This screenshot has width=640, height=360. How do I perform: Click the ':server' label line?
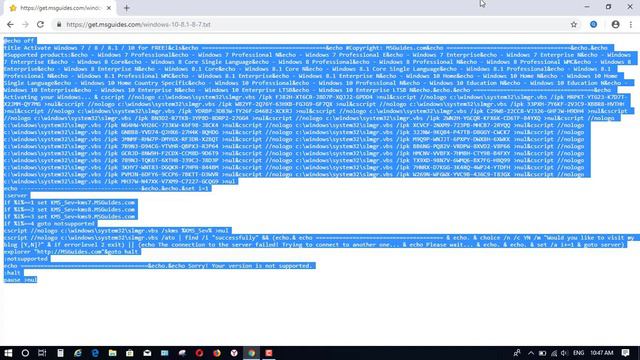[16, 196]
